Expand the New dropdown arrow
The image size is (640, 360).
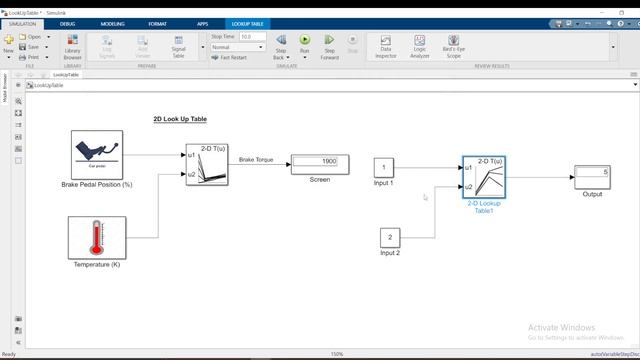pyautogui.click(x=9, y=58)
